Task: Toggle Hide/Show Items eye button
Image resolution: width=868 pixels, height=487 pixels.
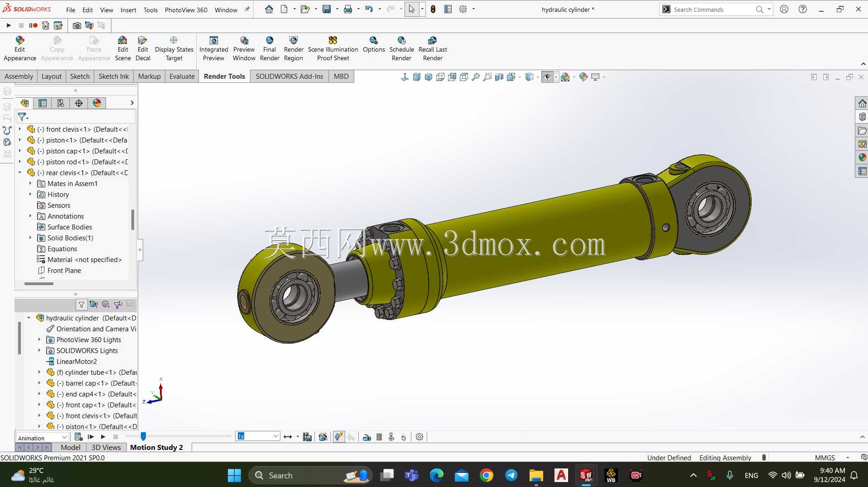Action: (x=547, y=77)
